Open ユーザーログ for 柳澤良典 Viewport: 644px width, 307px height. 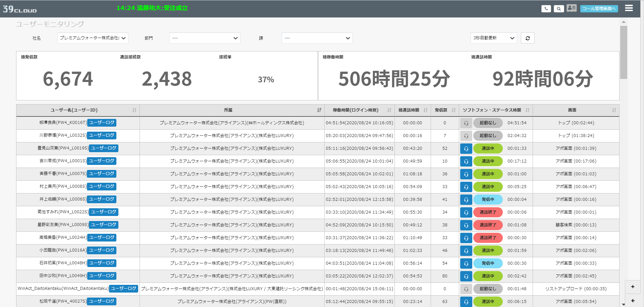[102, 123]
